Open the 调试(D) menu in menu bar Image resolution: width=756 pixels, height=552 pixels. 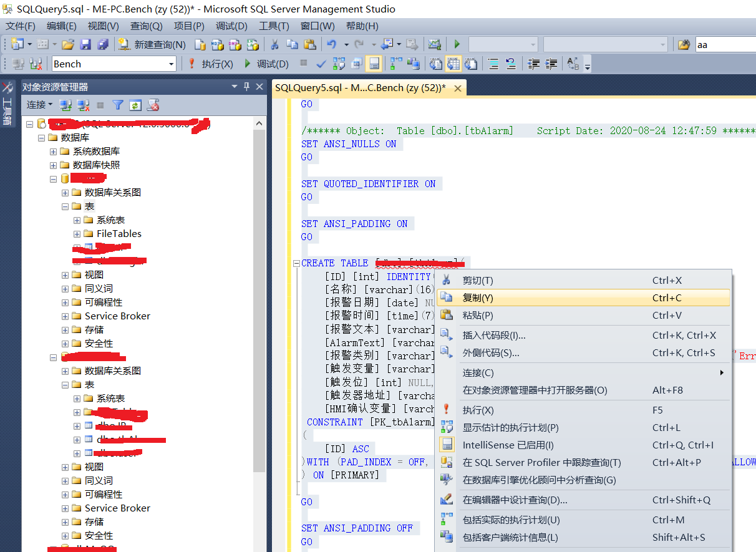(231, 26)
